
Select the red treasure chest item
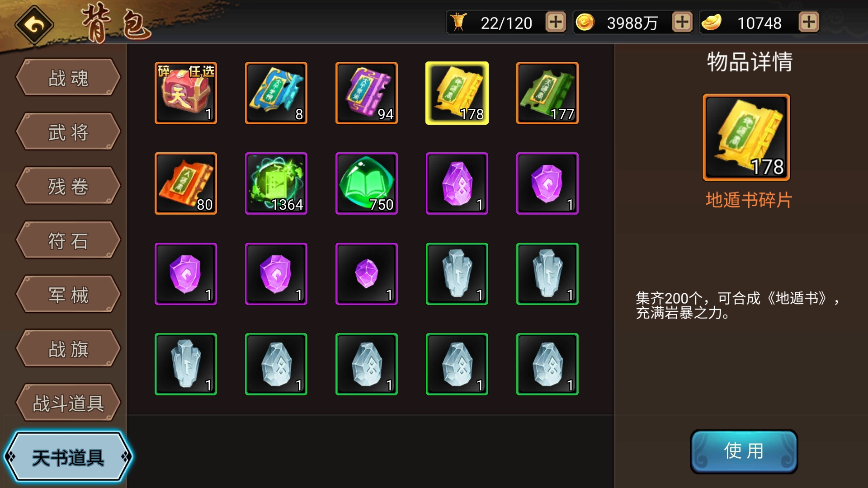[x=186, y=93]
